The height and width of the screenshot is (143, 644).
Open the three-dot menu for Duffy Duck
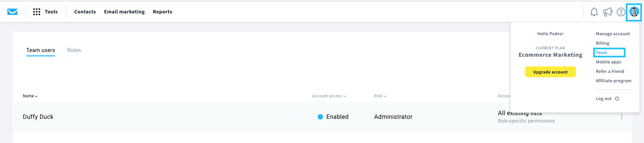[621, 117]
